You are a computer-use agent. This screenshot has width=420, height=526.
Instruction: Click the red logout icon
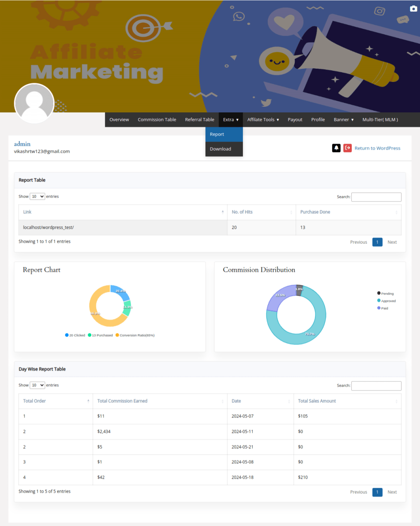tap(347, 148)
